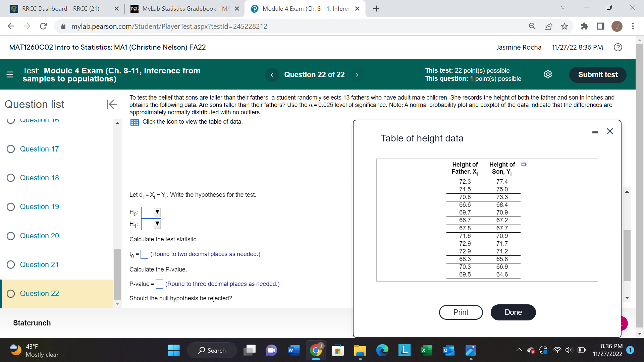This screenshot has width=644, height=362.
Task: Select the Question 21 radio button
Action: [11, 264]
